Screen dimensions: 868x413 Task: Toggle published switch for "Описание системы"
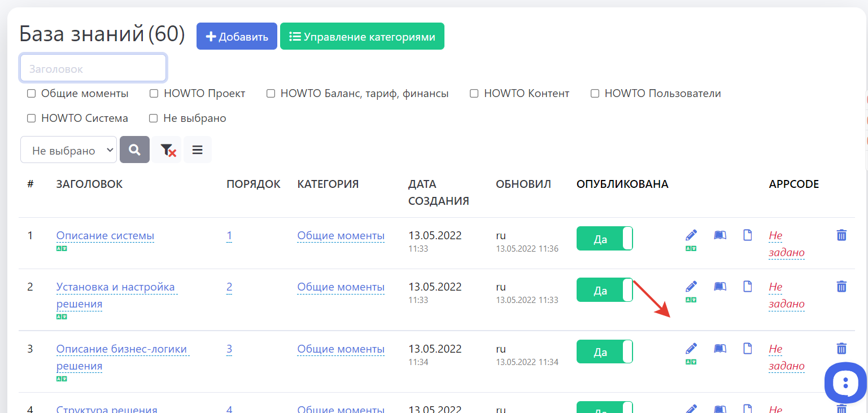click(x=604, y=239)
